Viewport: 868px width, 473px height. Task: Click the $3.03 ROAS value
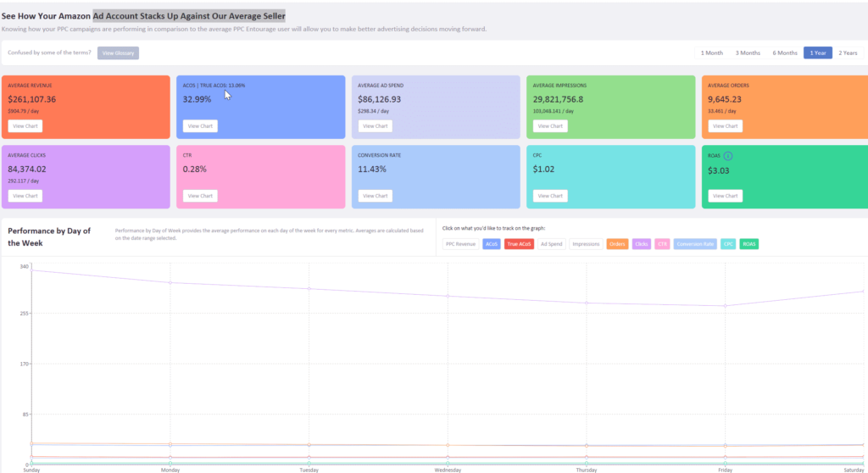(719, 171)
